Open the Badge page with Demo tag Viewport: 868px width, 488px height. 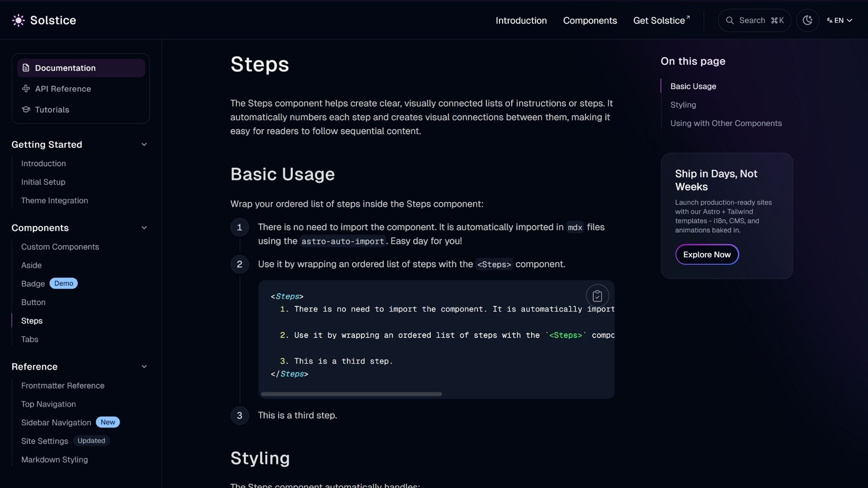(x=33, y=284)
